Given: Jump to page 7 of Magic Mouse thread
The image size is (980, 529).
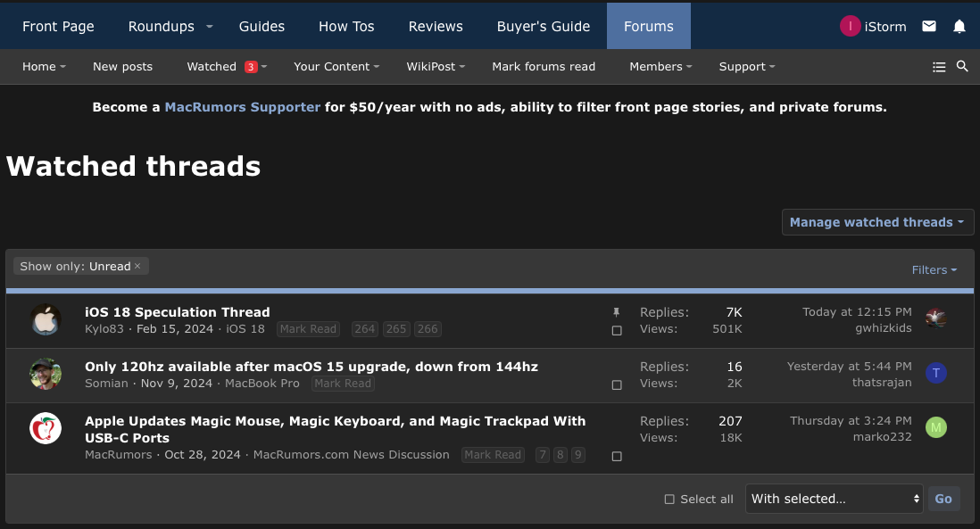Looking at the screenshot, I should [x=542, y=455].
